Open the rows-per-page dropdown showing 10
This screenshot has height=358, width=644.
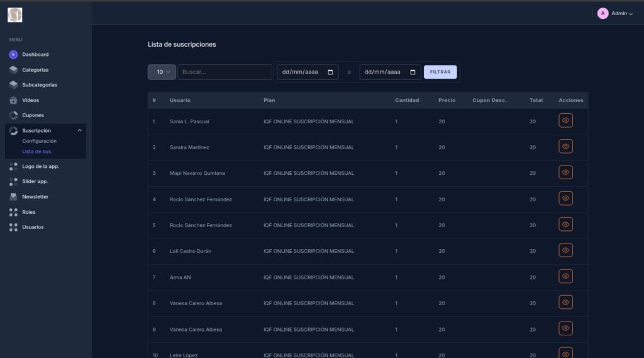coord(162,72)
